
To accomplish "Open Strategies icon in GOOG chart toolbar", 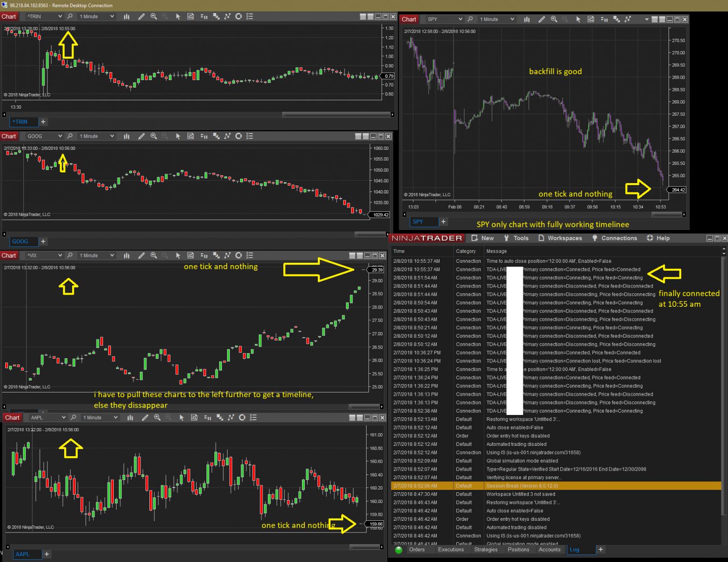I will tap(239, 136).
